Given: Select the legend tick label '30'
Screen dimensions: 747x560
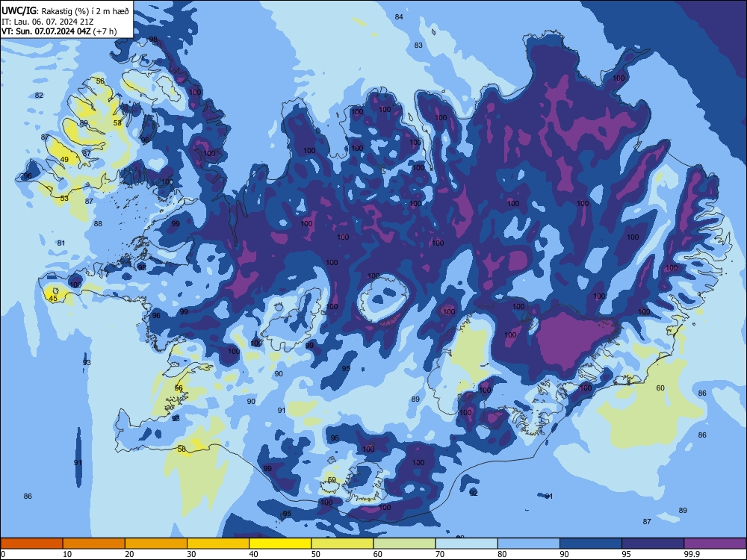Looking at the screenshot, I should (191, 554).
